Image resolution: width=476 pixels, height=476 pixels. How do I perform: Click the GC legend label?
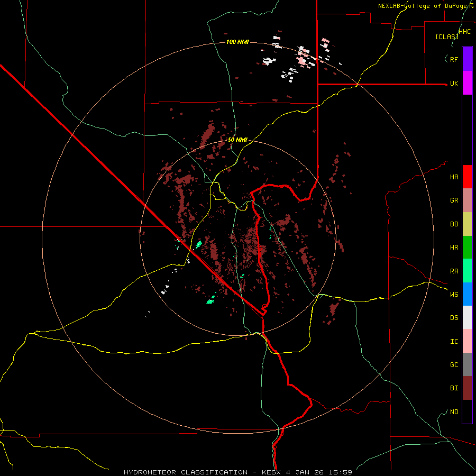[454, 364]
